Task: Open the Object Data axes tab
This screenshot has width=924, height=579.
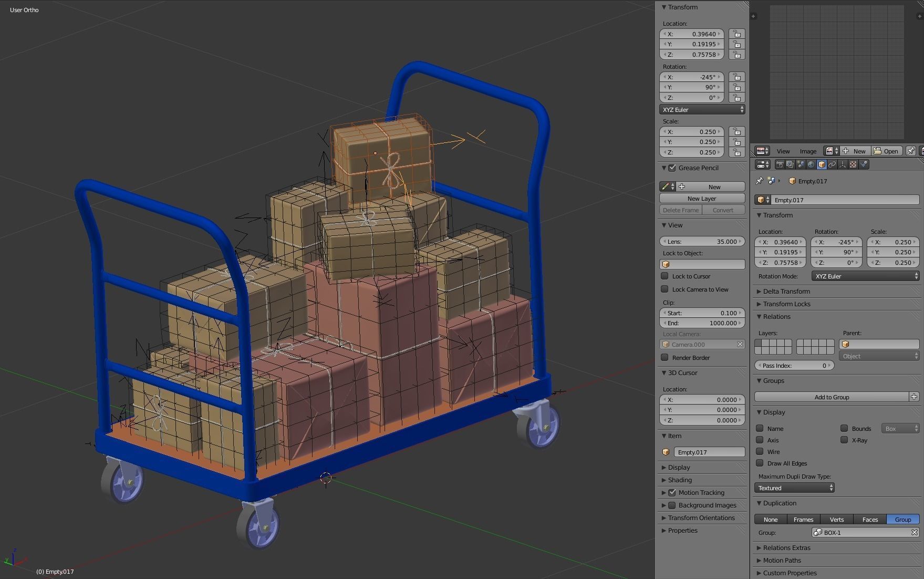Action: tap(843, 164)
